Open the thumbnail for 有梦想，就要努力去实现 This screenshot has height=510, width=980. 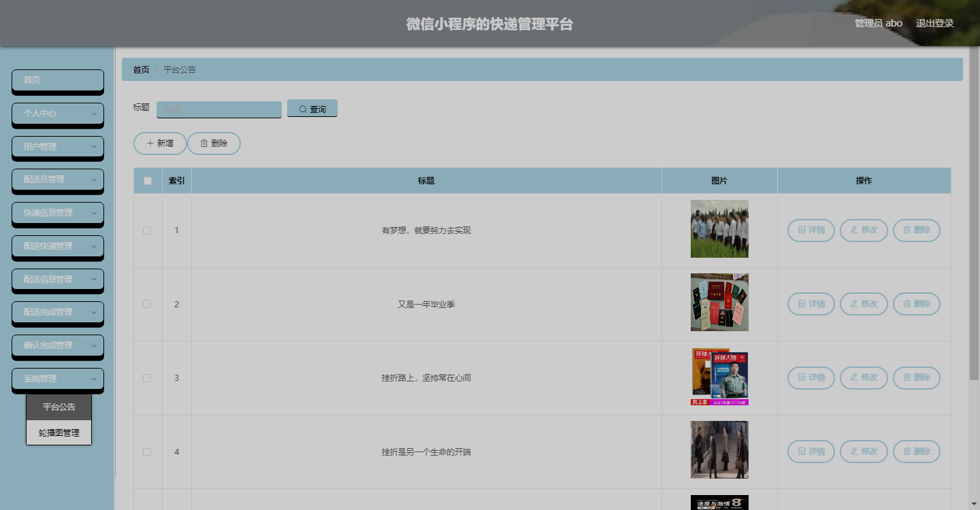(719, 228)
